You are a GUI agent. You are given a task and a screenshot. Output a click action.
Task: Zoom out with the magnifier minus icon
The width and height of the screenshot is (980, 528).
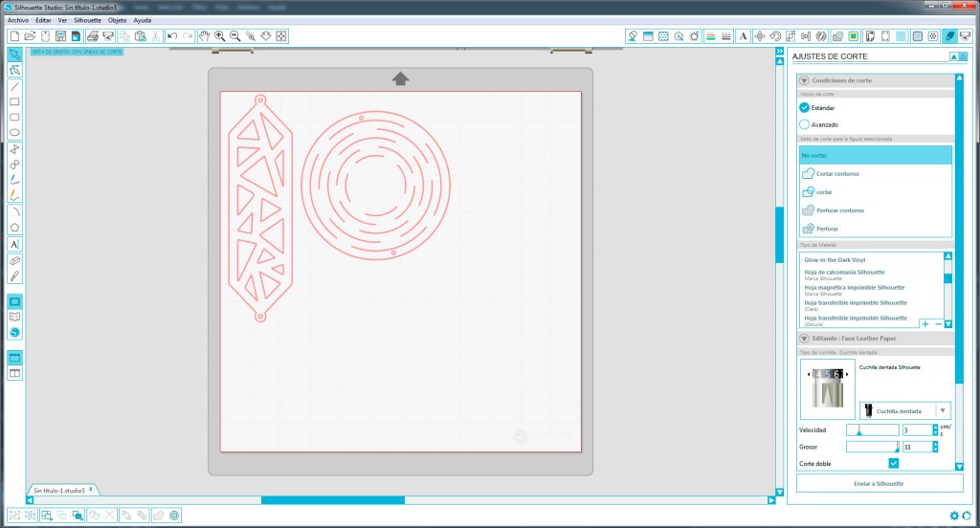pos(235,36)
